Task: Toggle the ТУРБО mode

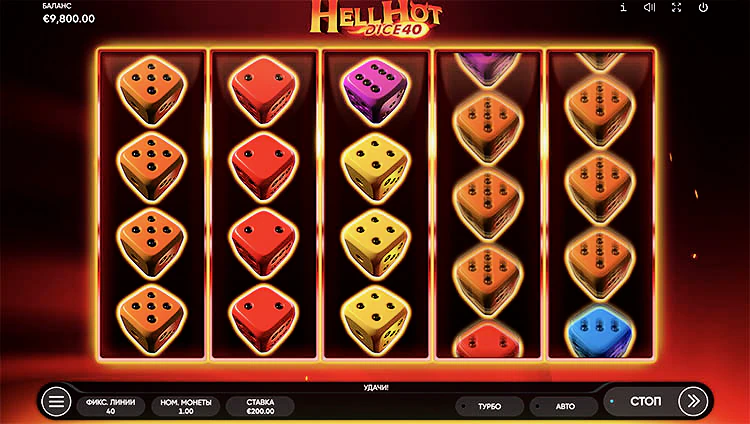Action: pyautogui.click(x=489, y=406)
